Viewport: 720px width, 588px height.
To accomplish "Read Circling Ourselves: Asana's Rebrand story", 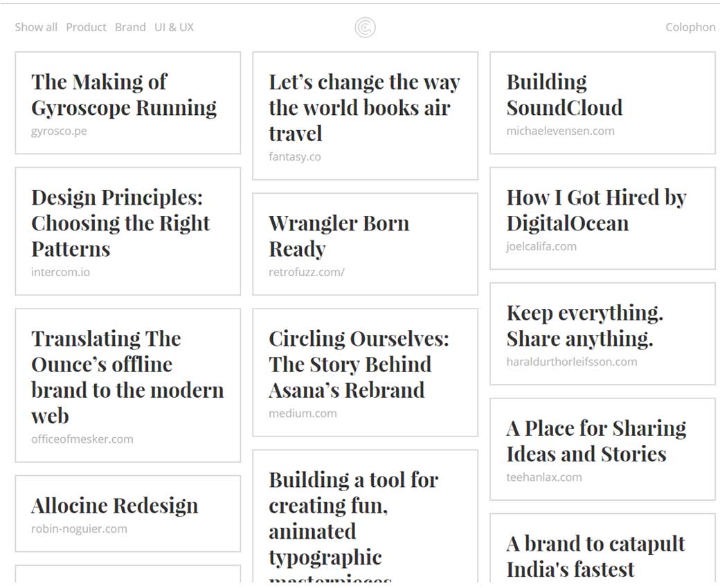I will 359,365.
